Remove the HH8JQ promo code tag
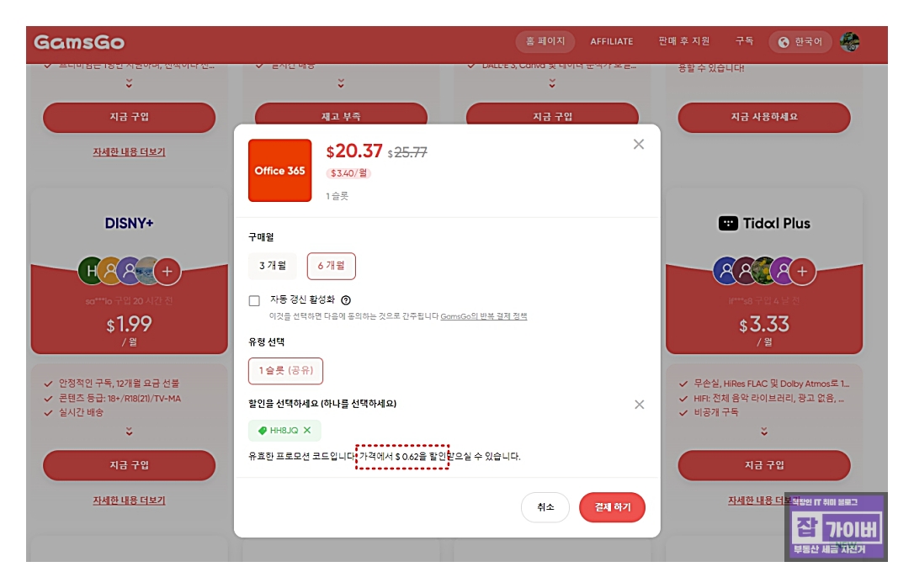Screen dimensions: 914x588 (x=307, y=430)
